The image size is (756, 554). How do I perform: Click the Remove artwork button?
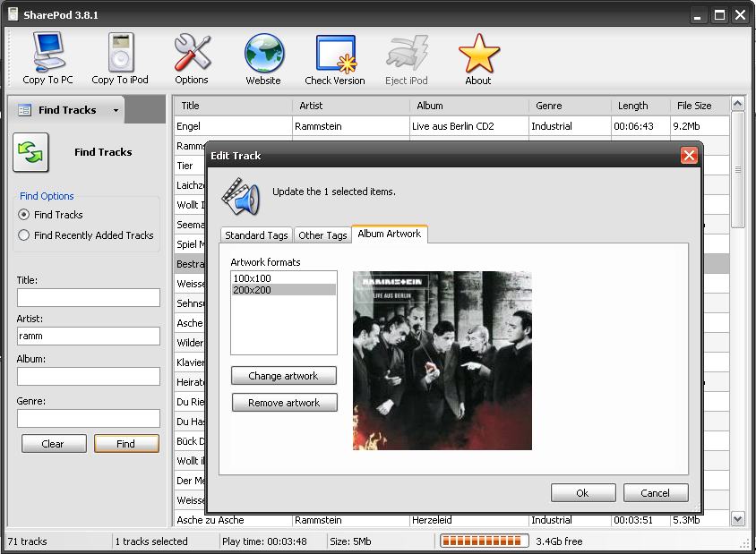pos(284,403)
